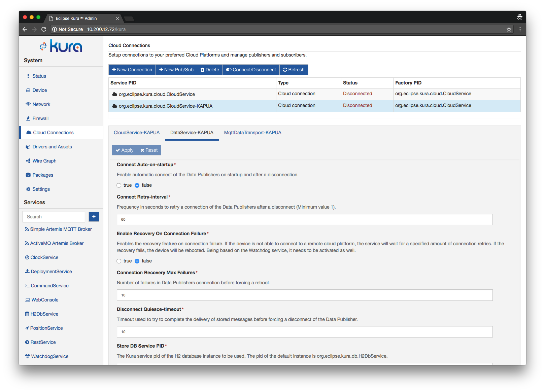Image resolution: width=545 pixels, height=392 pixels.
Task: Set Enable Recovery On Connection Failure to false
Action: 137,261
